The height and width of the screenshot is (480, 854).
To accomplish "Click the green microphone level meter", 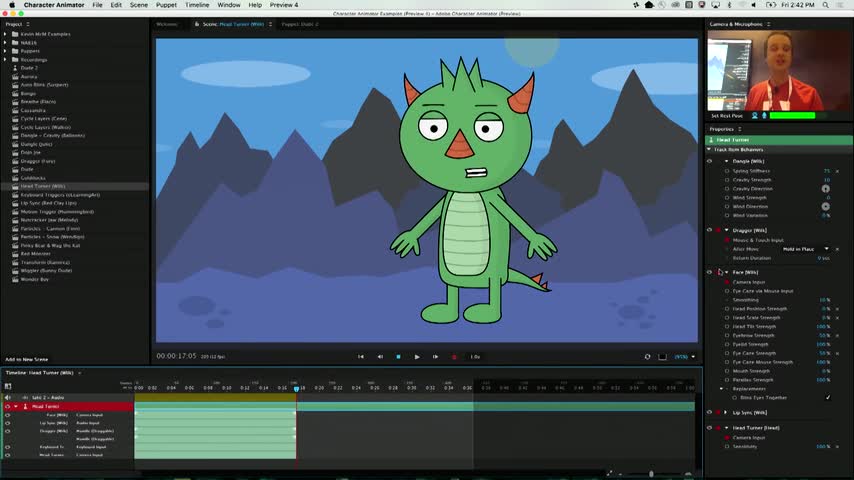I will pyautogui.click(x=792, y=116).
